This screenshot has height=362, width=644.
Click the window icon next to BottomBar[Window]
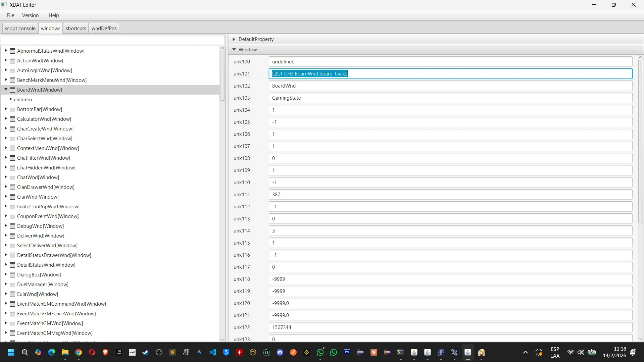click(12, 109)
